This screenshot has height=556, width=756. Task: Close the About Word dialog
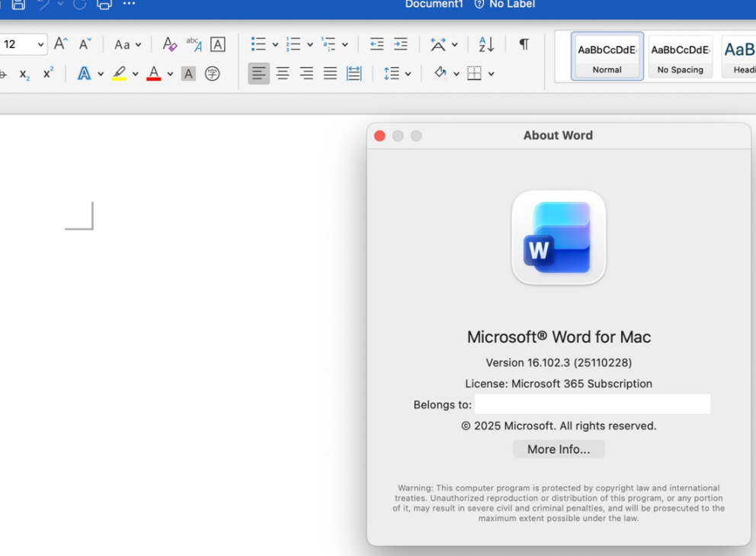point(380,136)
